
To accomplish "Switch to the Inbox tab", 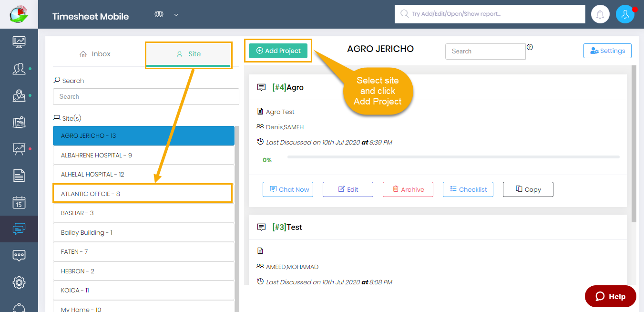I will click(x=95, y=54).
